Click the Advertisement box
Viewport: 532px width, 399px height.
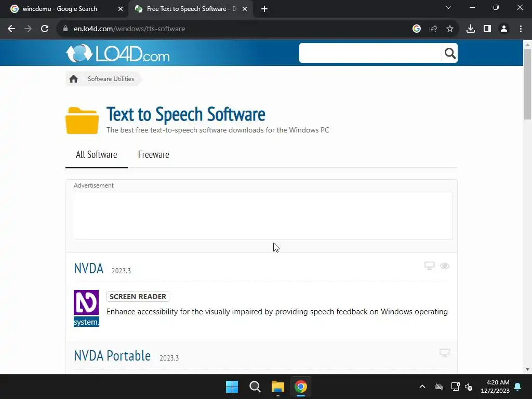pos(263,216)
